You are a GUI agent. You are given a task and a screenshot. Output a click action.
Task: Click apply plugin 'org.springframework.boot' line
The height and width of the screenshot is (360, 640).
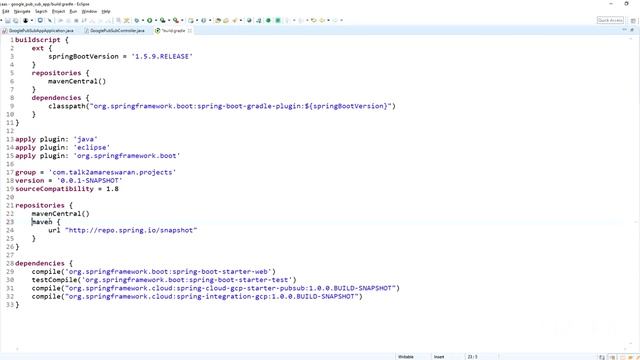(x=98, y=156)
